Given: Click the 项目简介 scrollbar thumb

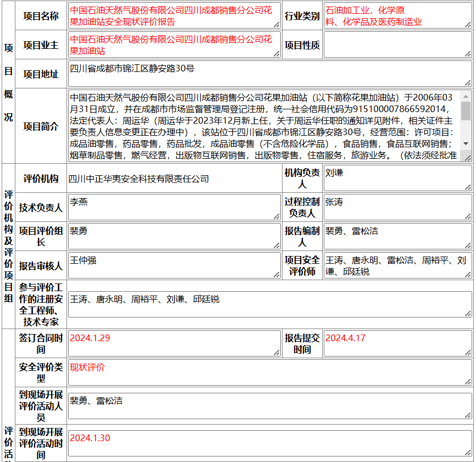Looking at the screenshot, I should click(466, 111).
